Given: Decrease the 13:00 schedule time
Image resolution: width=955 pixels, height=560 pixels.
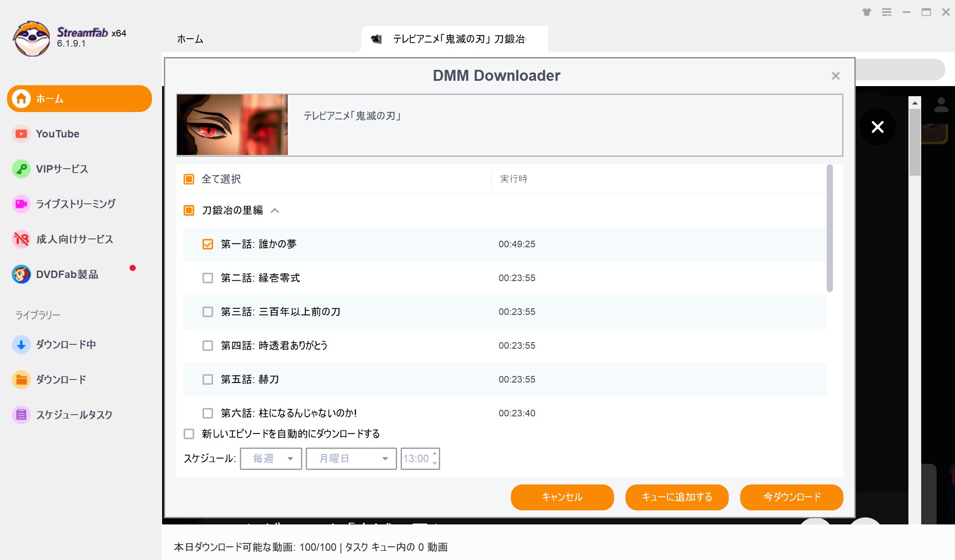Looking at the screenshot, I should [434, 463].
